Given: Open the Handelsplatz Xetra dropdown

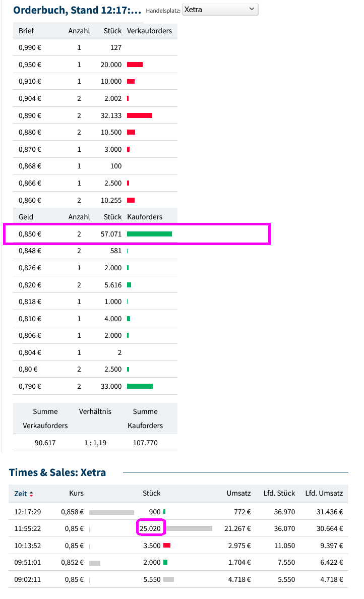Looking at the screenshot, I should coord(220,10).
